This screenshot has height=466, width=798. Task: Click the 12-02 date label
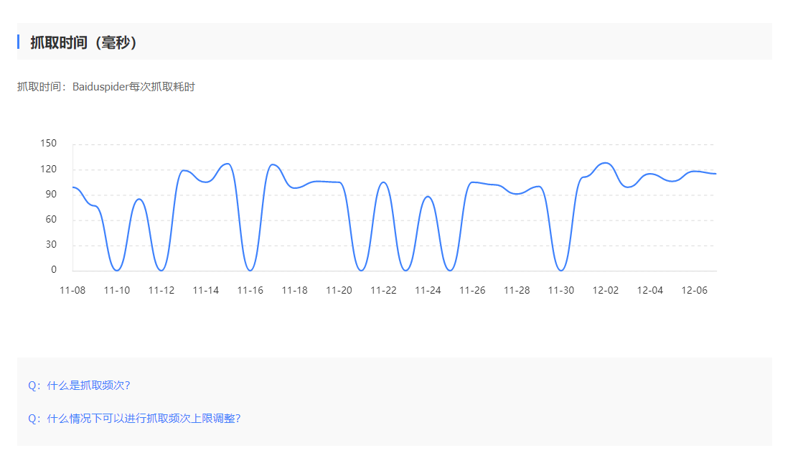(605, 290)
